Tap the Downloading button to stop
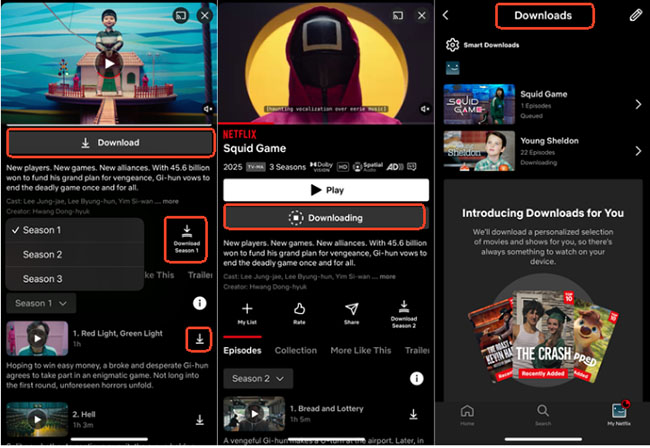Viewport: 650px width, 448px height. pyautogui.click(x=325, y=218)
